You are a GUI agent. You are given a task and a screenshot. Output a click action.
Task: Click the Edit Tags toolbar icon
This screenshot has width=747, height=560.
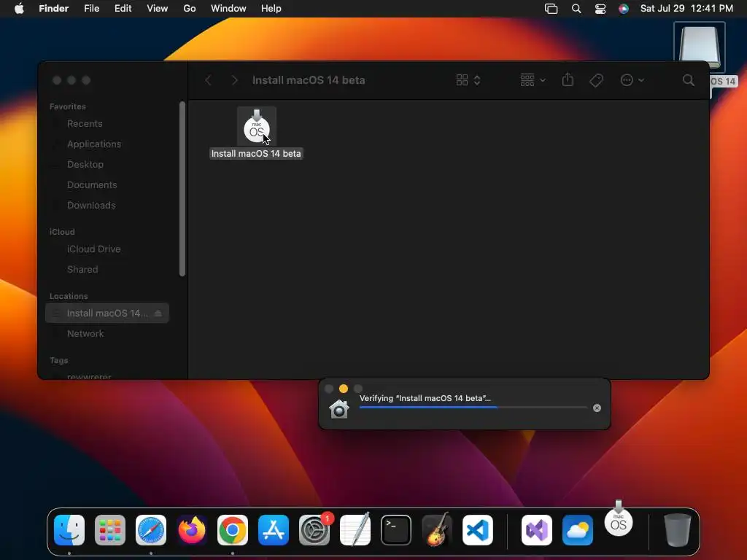point(596,80)
